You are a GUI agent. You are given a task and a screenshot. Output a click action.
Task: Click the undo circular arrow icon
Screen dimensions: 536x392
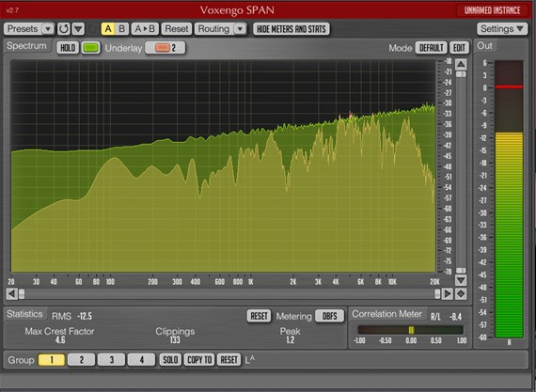pos(64,29)
